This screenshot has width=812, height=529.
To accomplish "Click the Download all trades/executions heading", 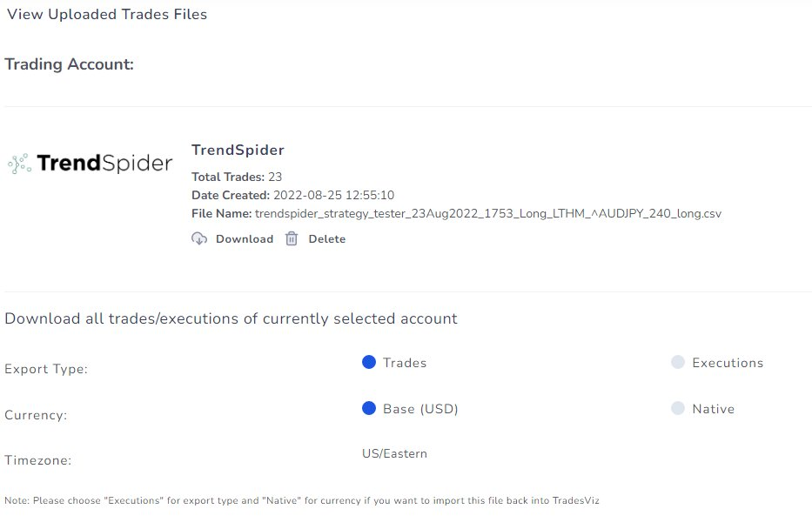I will point(231,318).
